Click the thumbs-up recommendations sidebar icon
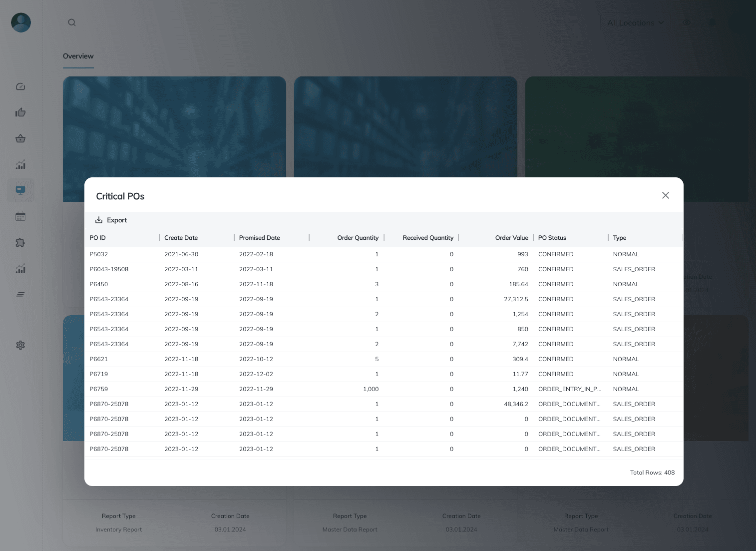This screenshot has height=551, width=756. (20, 112)
